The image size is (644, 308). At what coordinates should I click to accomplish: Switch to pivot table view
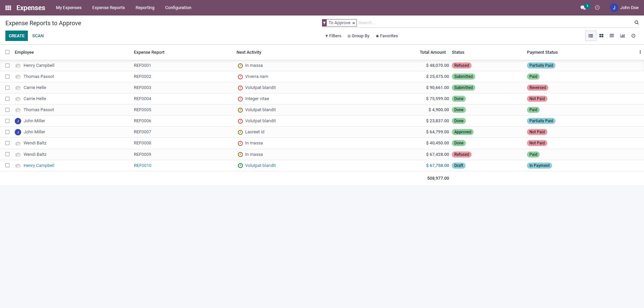click(x=612, y=36)
